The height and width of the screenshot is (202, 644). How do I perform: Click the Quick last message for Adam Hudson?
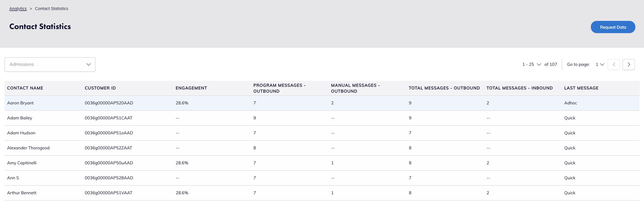570,133
